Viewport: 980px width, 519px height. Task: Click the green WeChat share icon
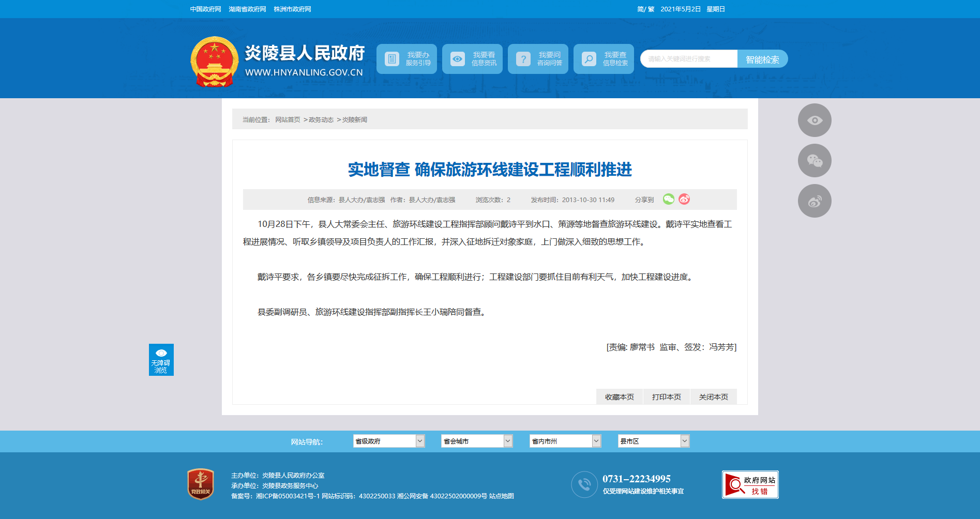coord(668,199)
